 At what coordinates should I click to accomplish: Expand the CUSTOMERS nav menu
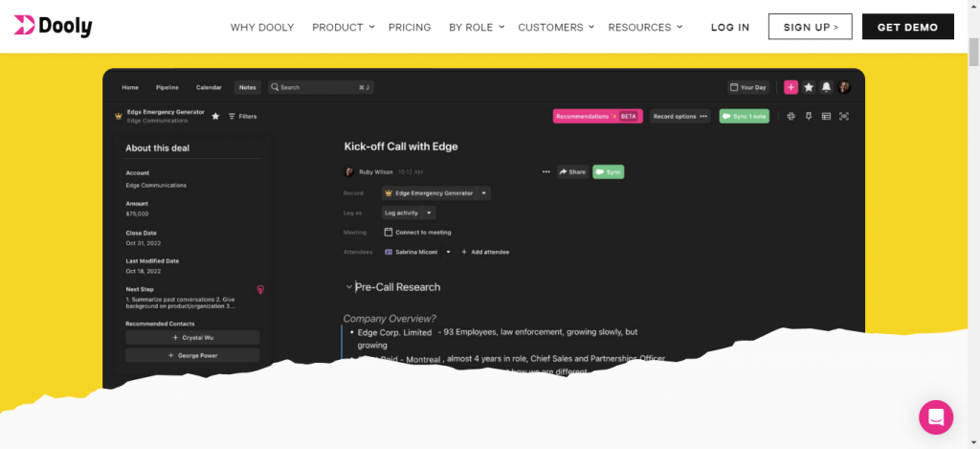pos(556,27)
